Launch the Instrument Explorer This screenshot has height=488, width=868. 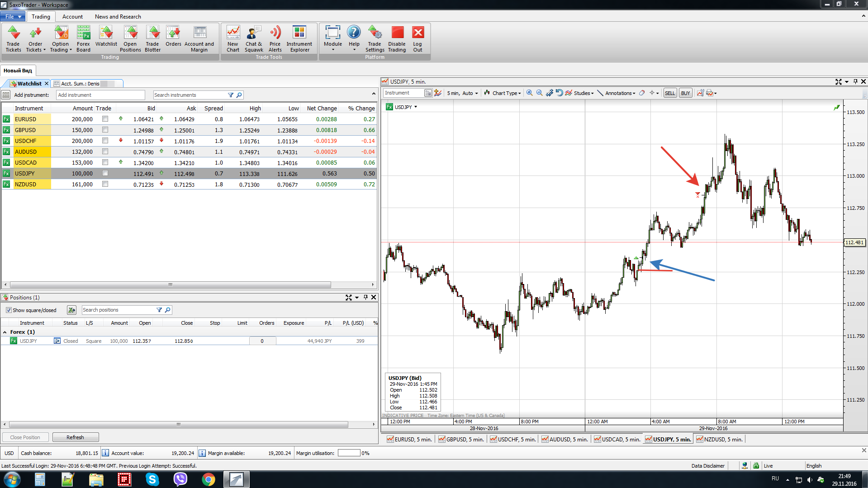[x=299, y=39]
